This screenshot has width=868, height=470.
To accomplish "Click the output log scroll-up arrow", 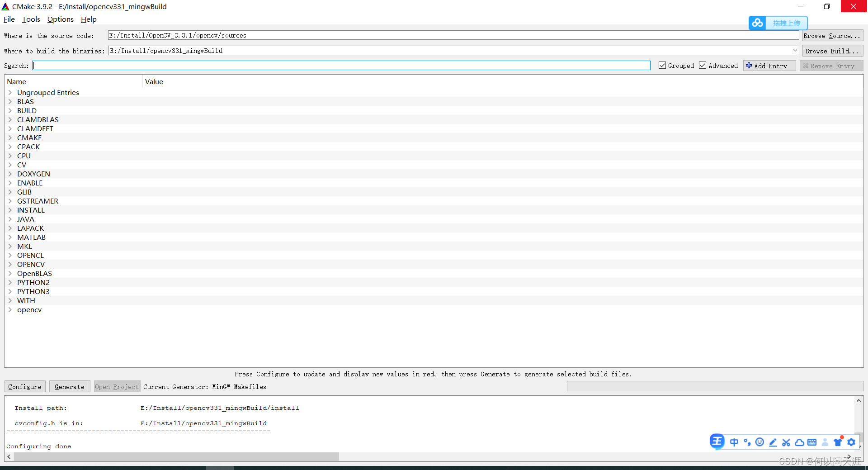I will [859, 401].
